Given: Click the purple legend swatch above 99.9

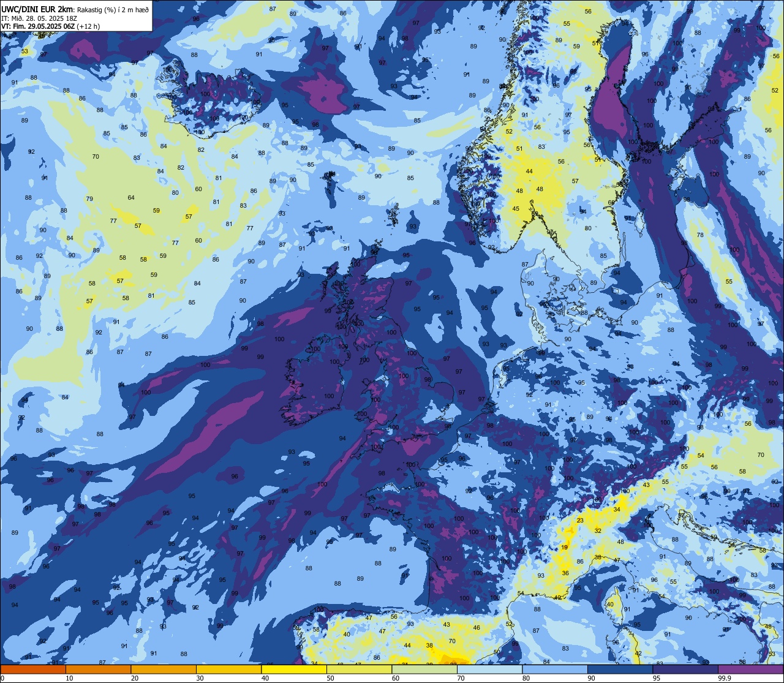Looking at the screenshot, I should (x=750, y=669).
